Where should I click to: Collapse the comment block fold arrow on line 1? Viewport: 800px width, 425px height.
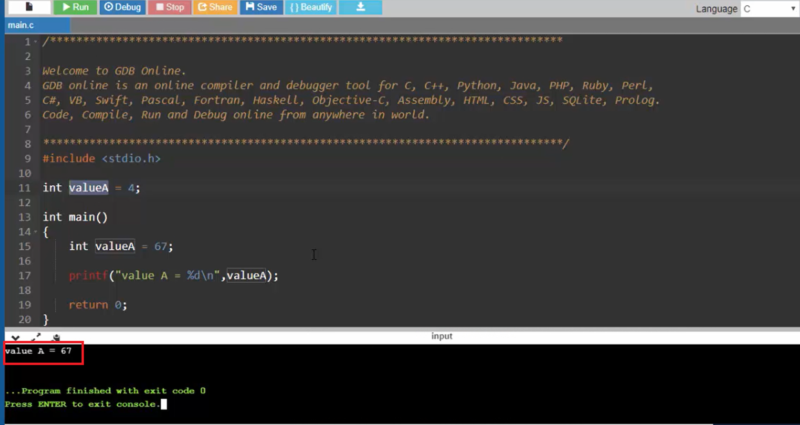pyautogui.click(x=35, y=42)
